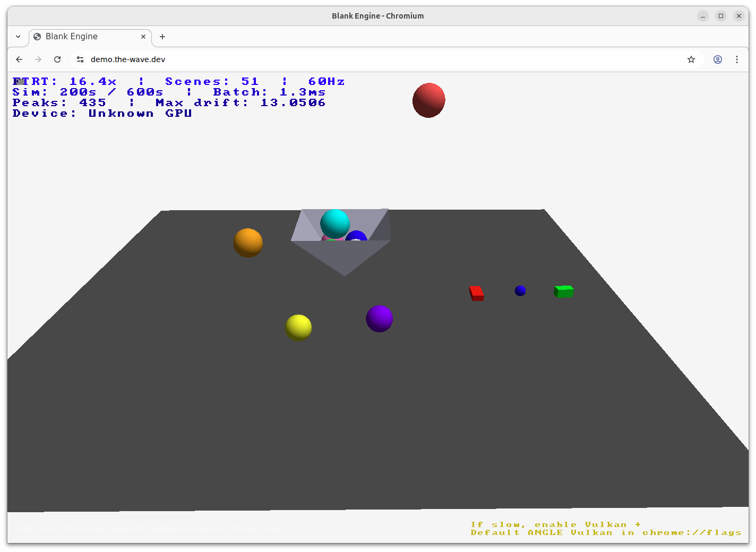Bookmark the page with the star icon

tap(691, 59)
